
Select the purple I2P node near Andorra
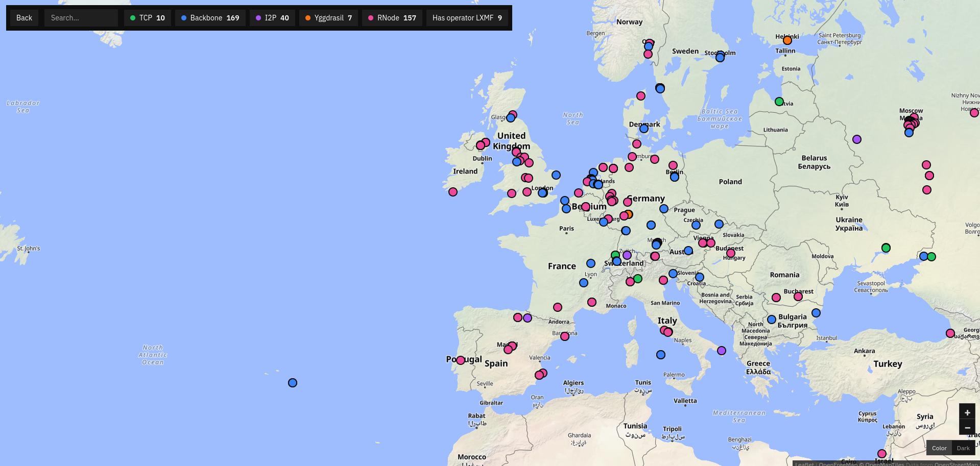click(x=528, y=318)
